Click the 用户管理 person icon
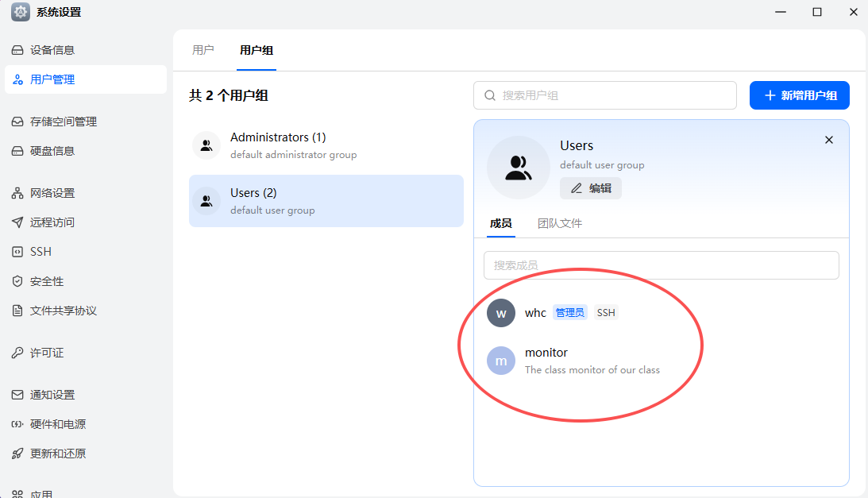 pos(17,79)
